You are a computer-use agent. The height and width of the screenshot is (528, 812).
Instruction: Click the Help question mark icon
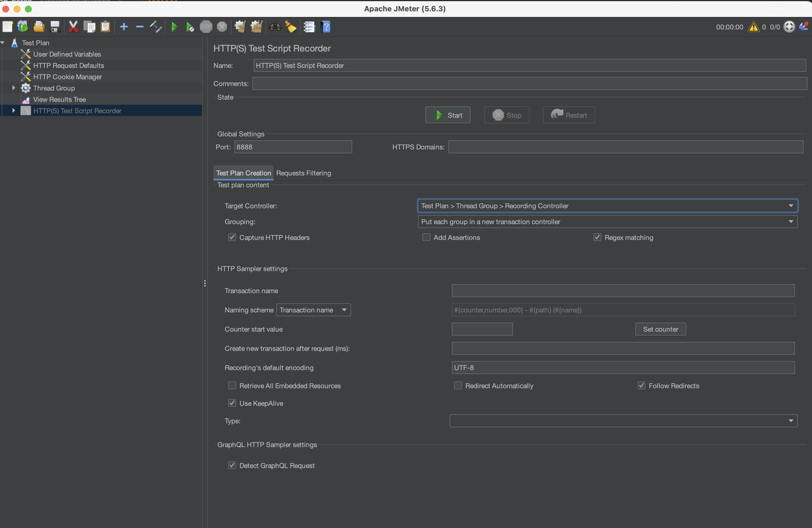pos(326,27)
